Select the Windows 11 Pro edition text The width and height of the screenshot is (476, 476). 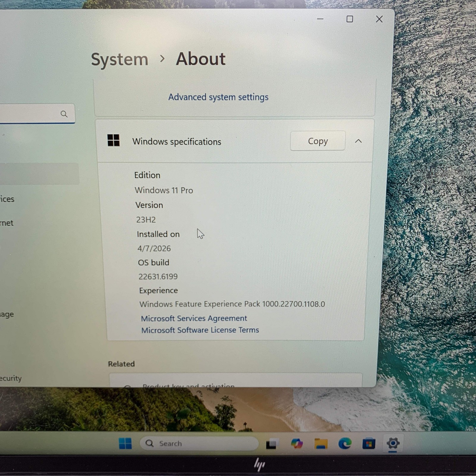click(x=164, y=190)
